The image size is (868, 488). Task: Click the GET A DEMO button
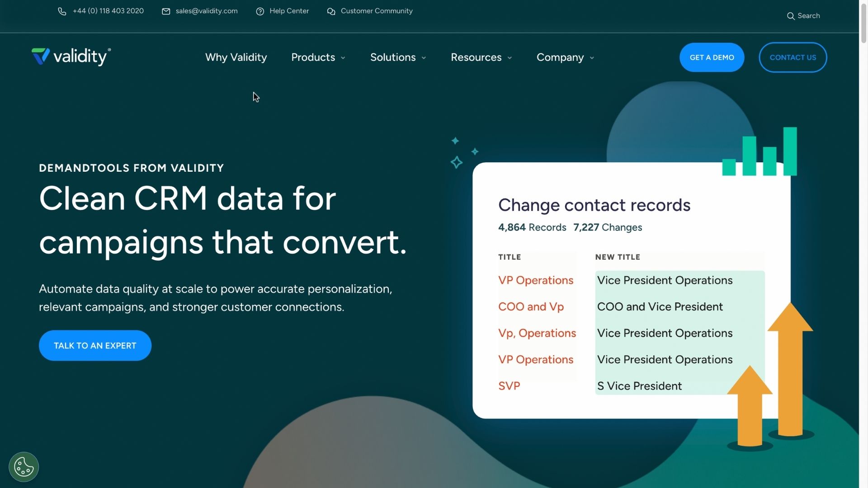[712, 57]
